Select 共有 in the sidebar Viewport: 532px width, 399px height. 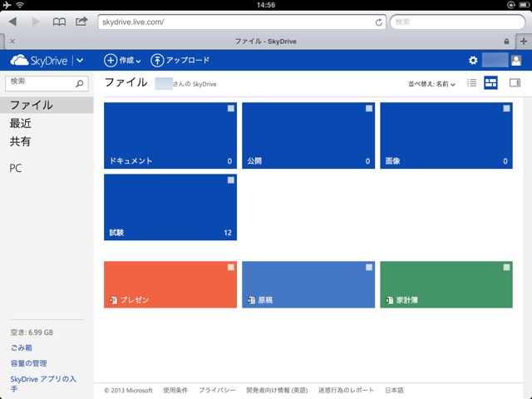point(20,141)
